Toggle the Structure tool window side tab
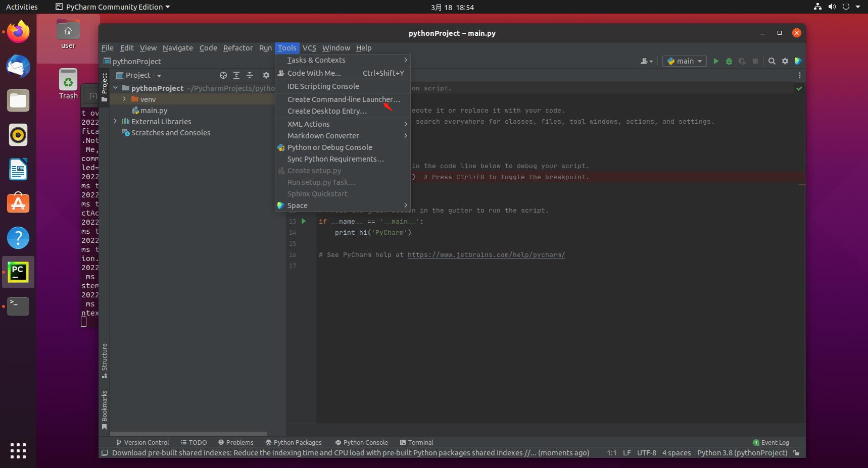868x468 pixels. tap(104, 360)
